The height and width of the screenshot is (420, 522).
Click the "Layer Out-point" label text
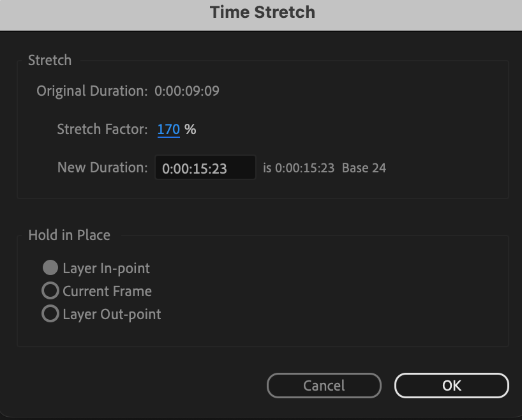click(112, 314)
